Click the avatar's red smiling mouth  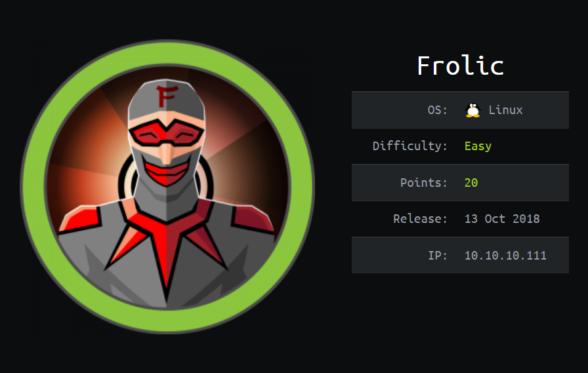167,173
